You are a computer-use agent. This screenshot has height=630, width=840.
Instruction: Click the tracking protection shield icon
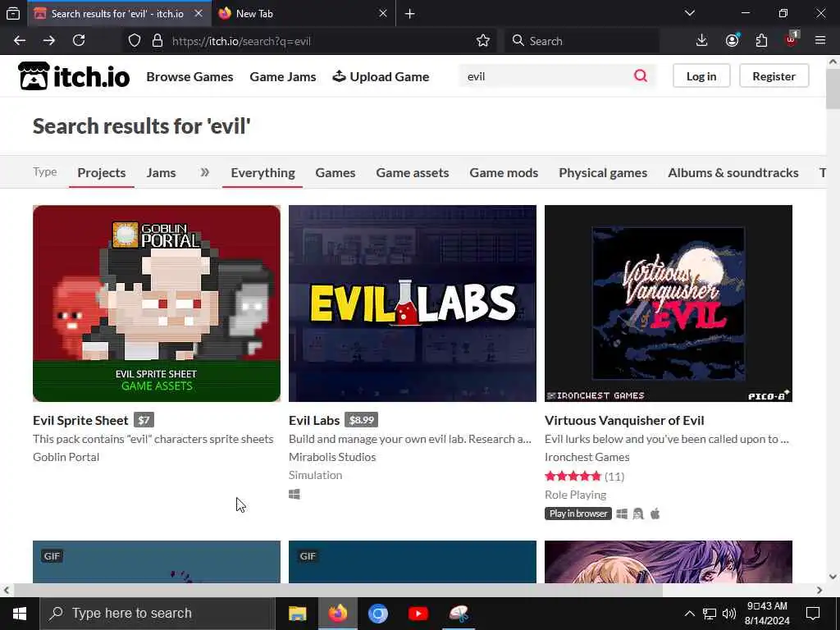[135, 41]
